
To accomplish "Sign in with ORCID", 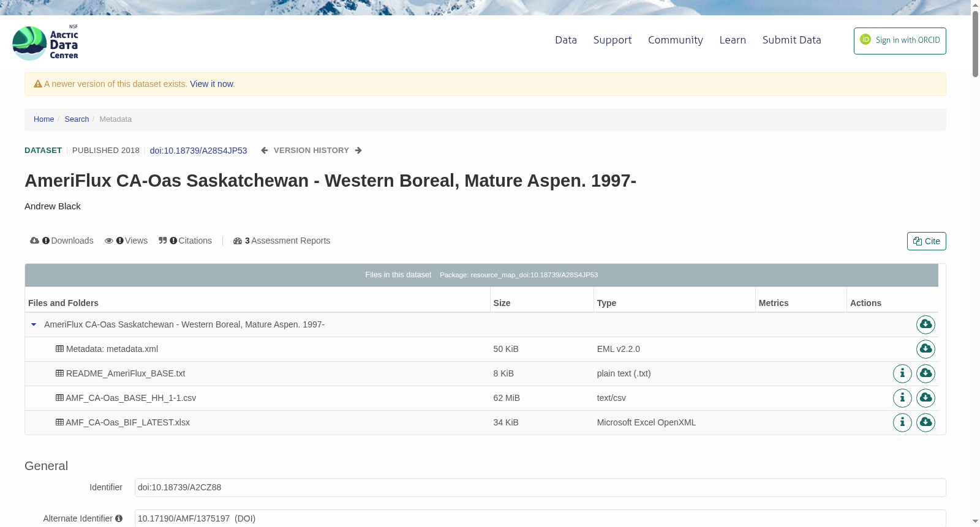I will click(900, 41).
